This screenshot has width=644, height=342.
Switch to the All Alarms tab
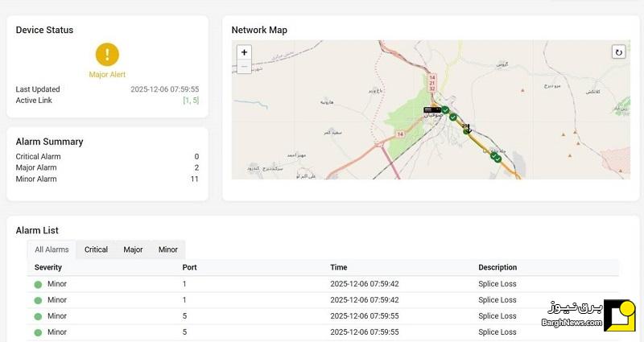pos(52,249)
